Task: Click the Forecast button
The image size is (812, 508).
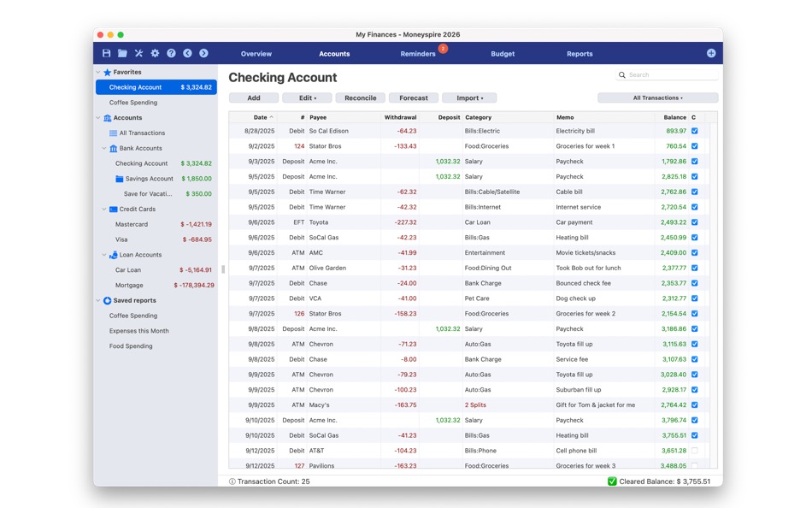Action: coord(415,97)
